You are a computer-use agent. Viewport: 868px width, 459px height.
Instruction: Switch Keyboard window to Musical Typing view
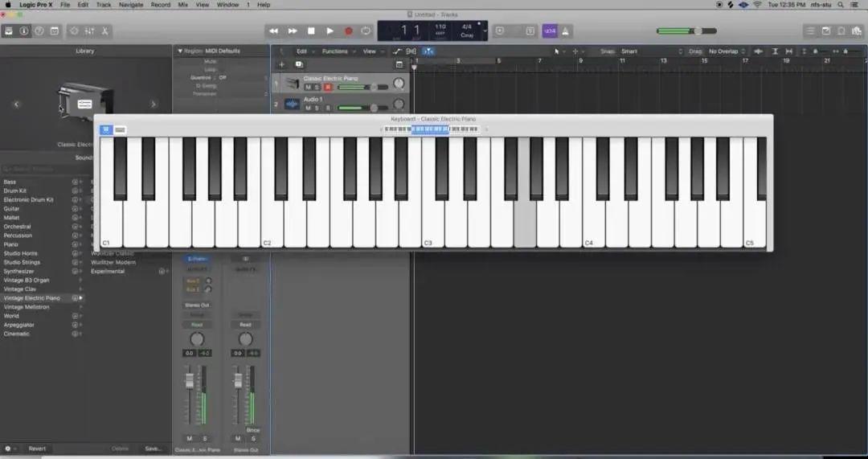(120, 130)
